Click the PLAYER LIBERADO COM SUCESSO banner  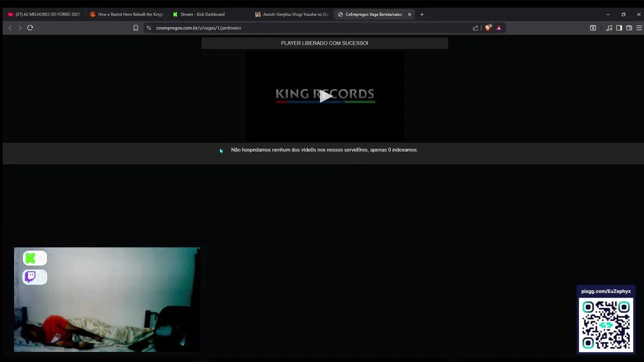click(x=325, y=43)
